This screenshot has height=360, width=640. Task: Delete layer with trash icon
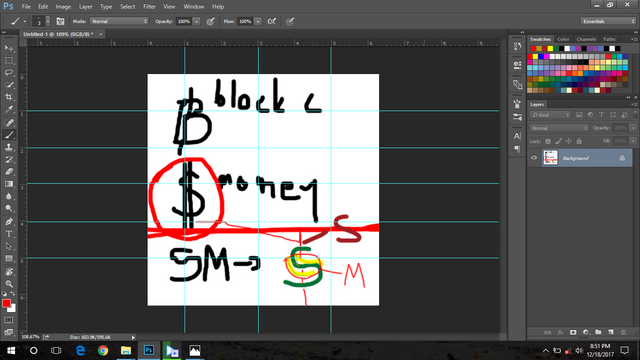click(623, 332)
